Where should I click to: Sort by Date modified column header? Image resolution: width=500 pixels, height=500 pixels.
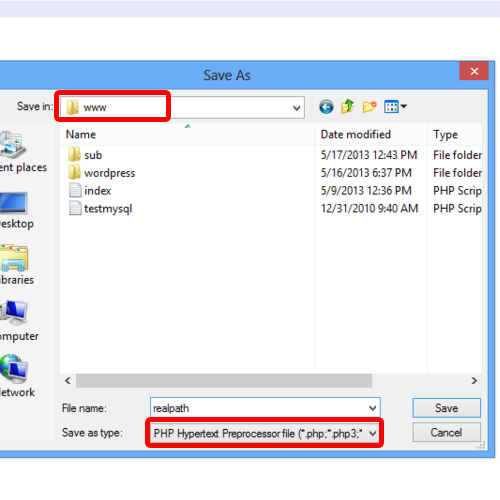coord(371,134)
